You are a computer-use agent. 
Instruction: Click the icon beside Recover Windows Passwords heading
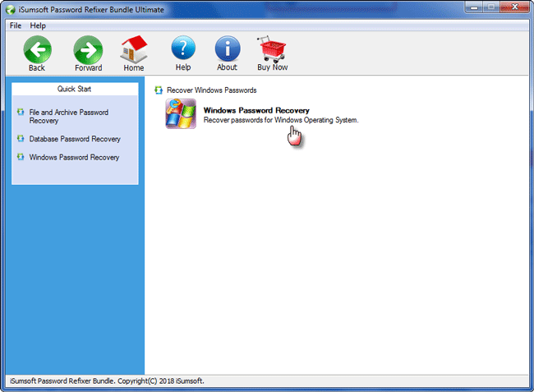click(x=159, y=90)
